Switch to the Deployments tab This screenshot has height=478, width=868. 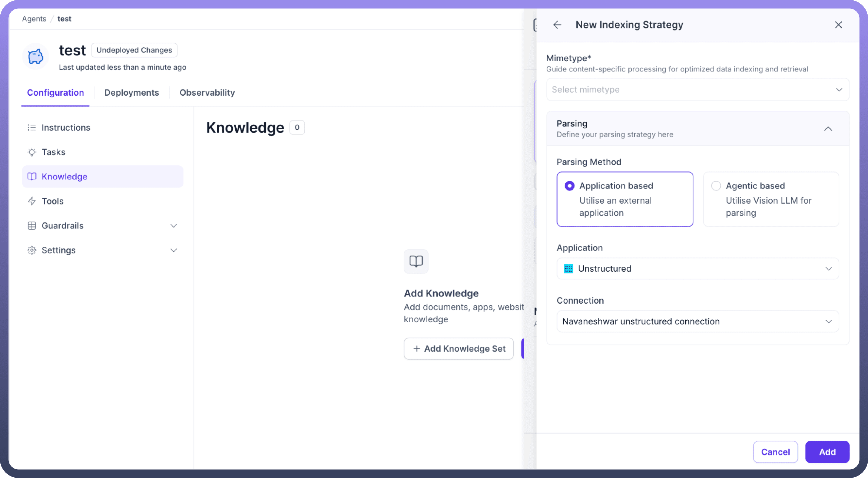131,92
